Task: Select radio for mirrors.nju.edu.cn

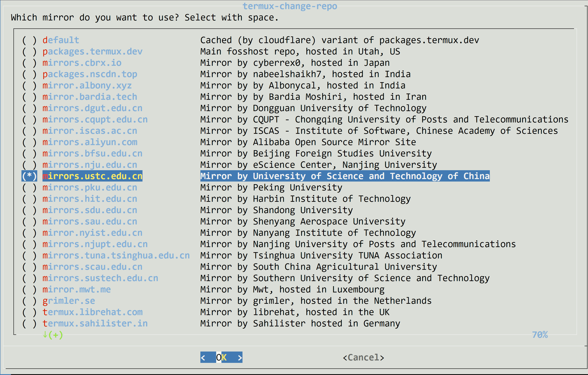Action: click(x=29, y=165)
